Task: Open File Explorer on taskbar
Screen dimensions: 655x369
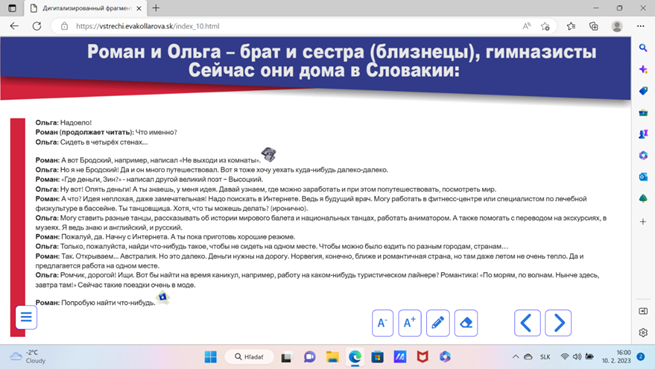Action: point(333,357)
